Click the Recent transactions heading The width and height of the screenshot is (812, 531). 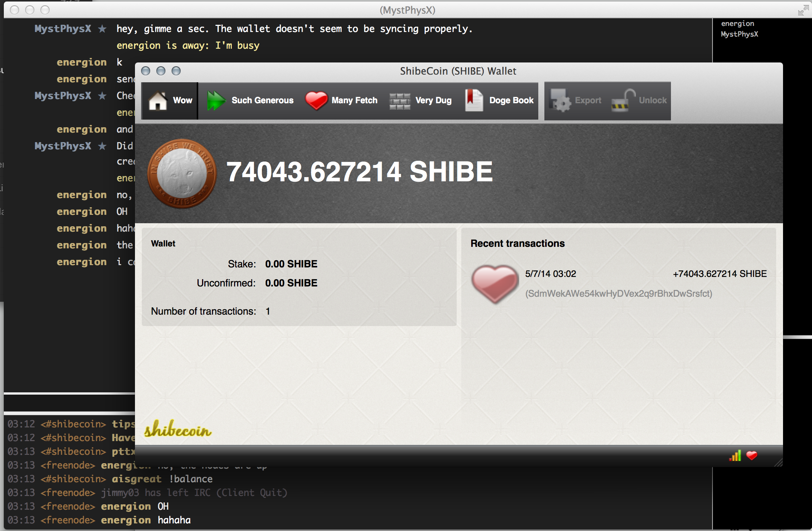(517, 243)
